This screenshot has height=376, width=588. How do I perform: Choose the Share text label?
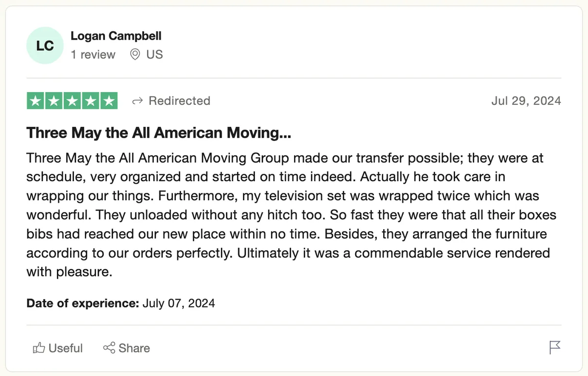(x=134, y=348)
